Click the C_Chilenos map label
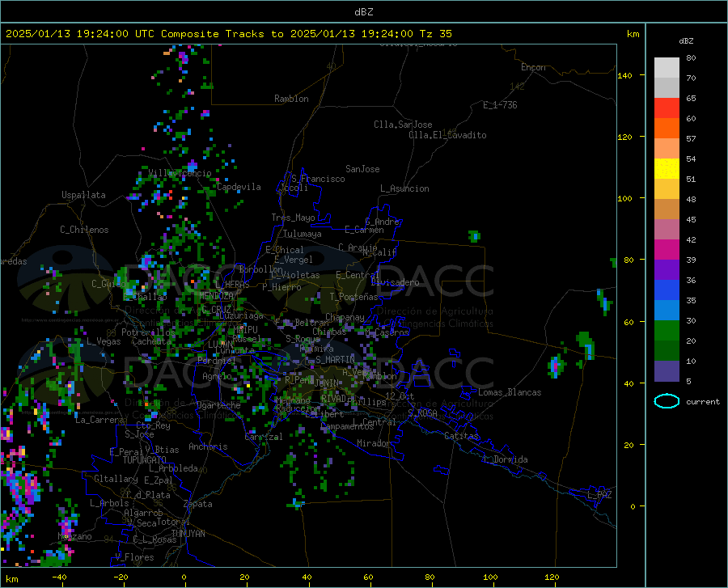The width and height of the screenshot is (728, 588). click(x=84, y=230)
